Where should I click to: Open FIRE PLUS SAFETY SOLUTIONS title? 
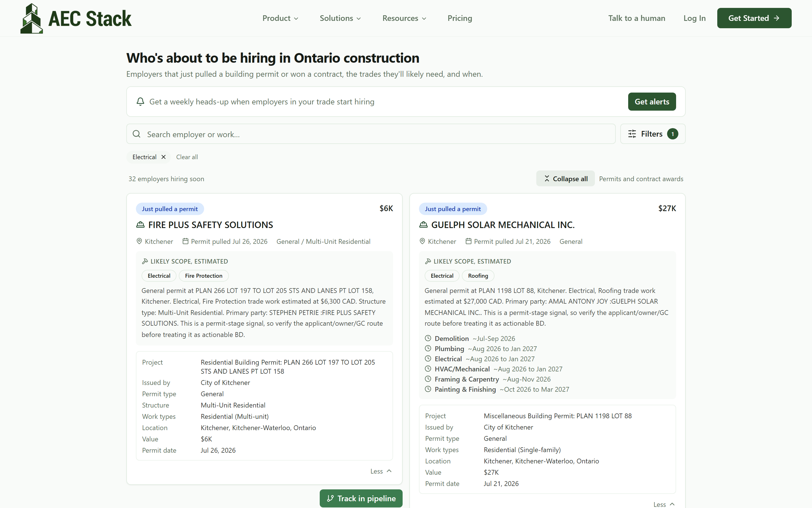click(210, 225)
